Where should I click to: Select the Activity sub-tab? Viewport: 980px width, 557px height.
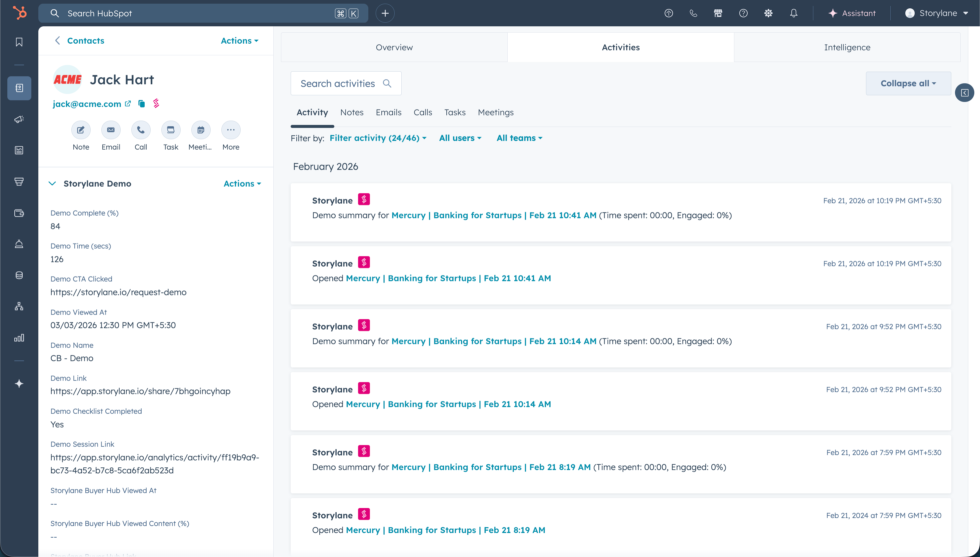click(312, 113)
